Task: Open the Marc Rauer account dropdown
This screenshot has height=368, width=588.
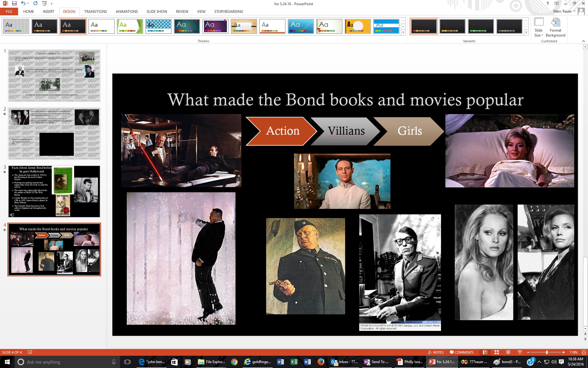Action: click(x=564, y=11)
